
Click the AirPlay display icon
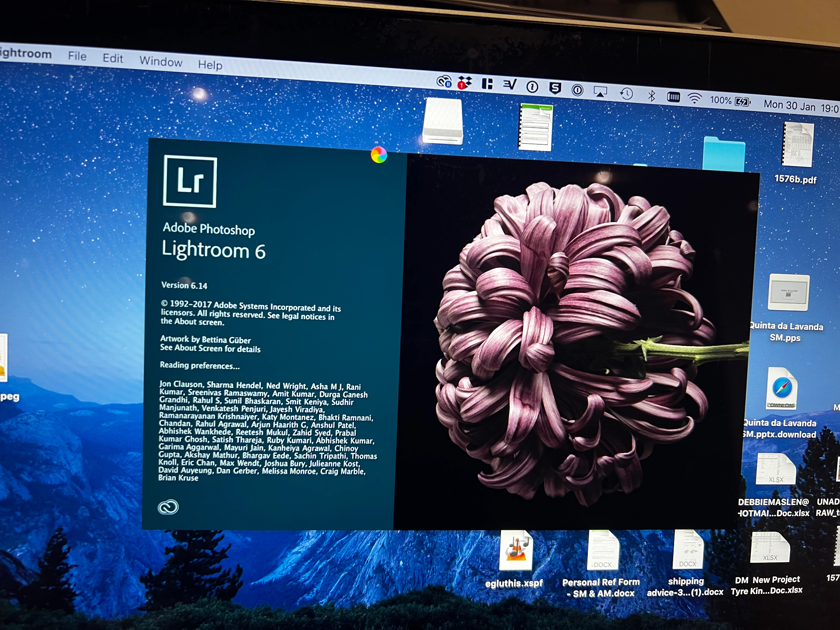click(600, 91)
